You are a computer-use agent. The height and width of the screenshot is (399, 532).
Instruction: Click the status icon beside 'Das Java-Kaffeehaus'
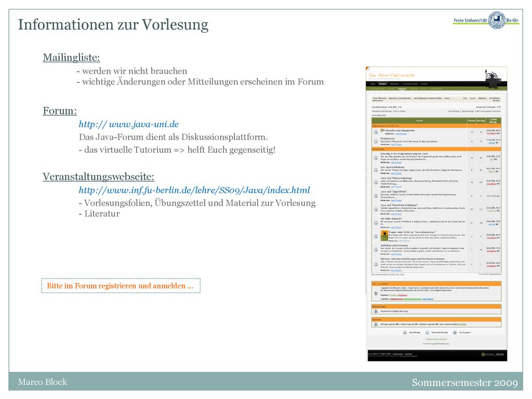click(x=376, y=170)
